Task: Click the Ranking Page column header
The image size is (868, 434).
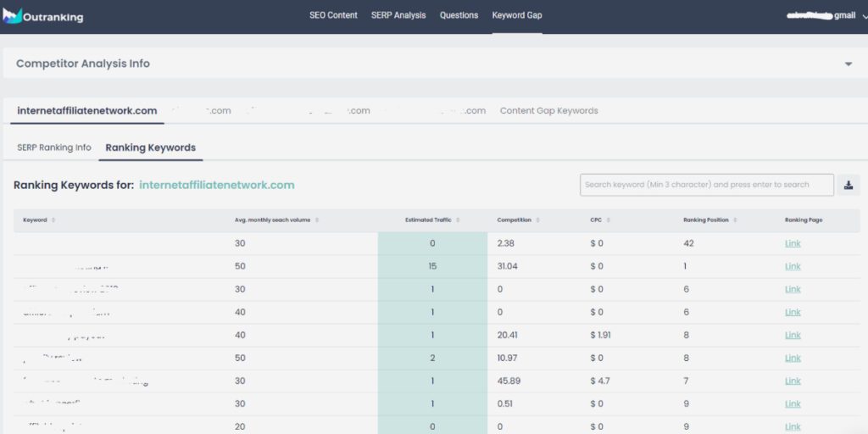Action: pyautogui.click(x=804, y=220)
